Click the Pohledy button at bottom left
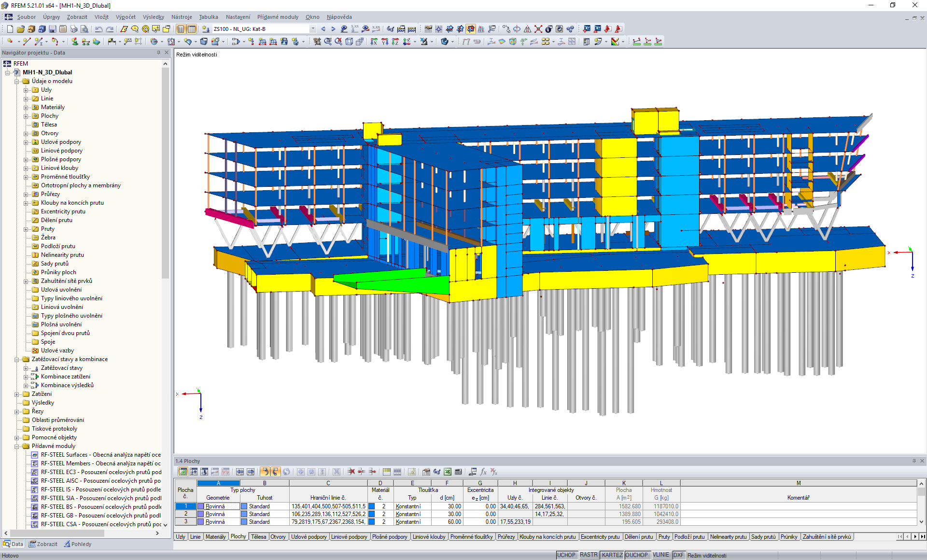The width and height of the screenshot is (927, 560). [x=78, y=544]
